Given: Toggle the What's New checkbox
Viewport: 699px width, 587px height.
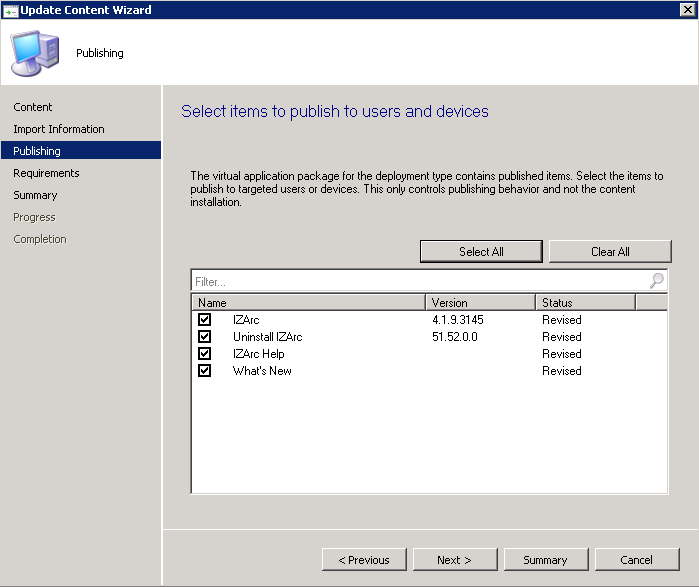Looking at the screenshot, I should pyautogui.click(x=205, y=370).
